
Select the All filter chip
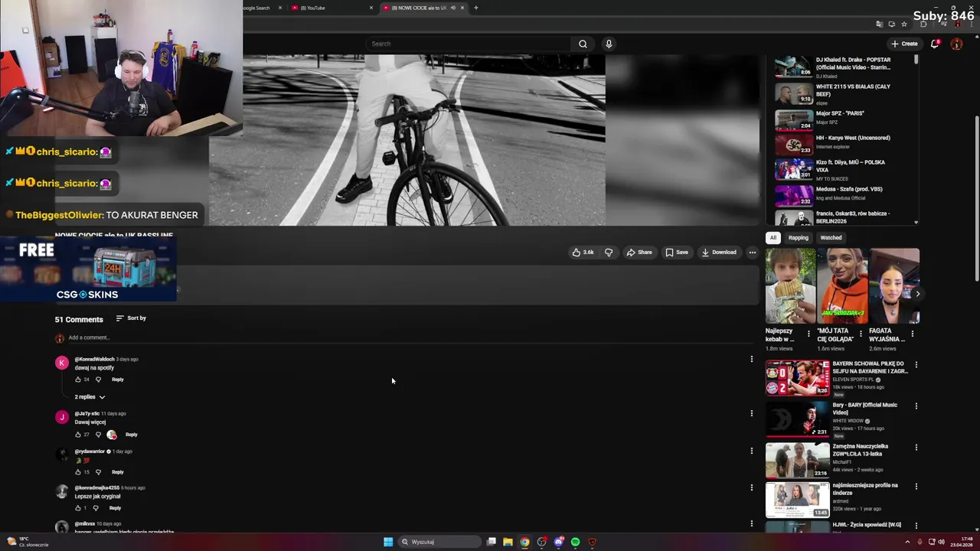[773, 237]
